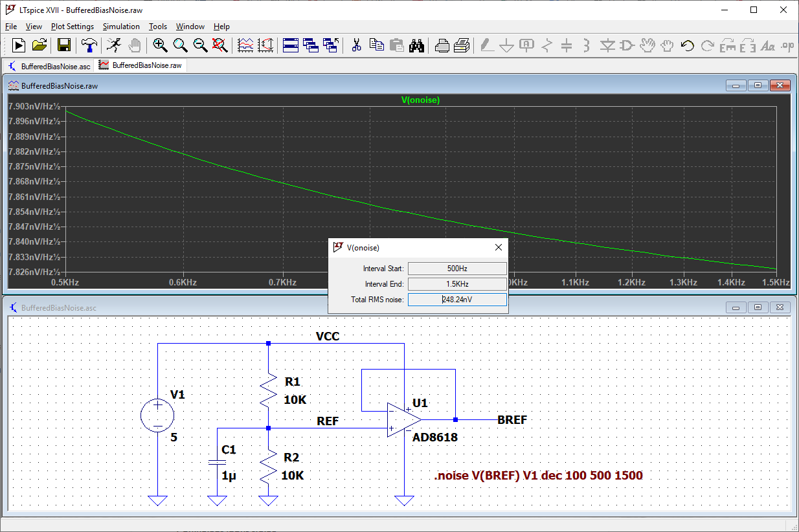The height and width of the screenshot is (532, 799).
Task: Click the scissors Cut icon
Action: pyautogui.click(x=356, y=45)
